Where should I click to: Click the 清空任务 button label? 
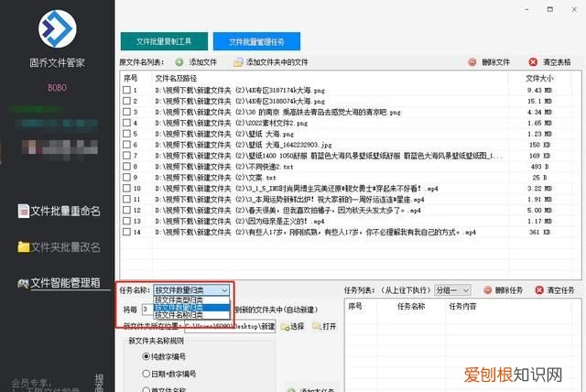tap(560, 290)
